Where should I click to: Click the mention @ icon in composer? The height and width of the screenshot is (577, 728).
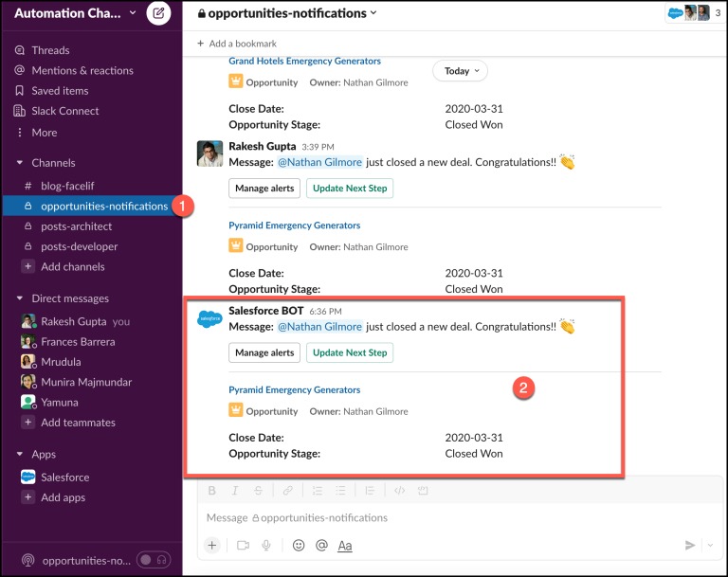pos(321,546)
